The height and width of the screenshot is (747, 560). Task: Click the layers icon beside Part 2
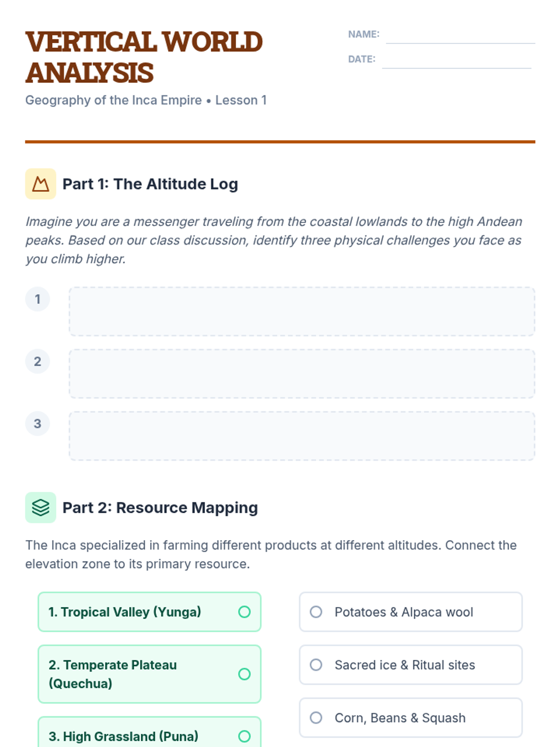[41, 507]
